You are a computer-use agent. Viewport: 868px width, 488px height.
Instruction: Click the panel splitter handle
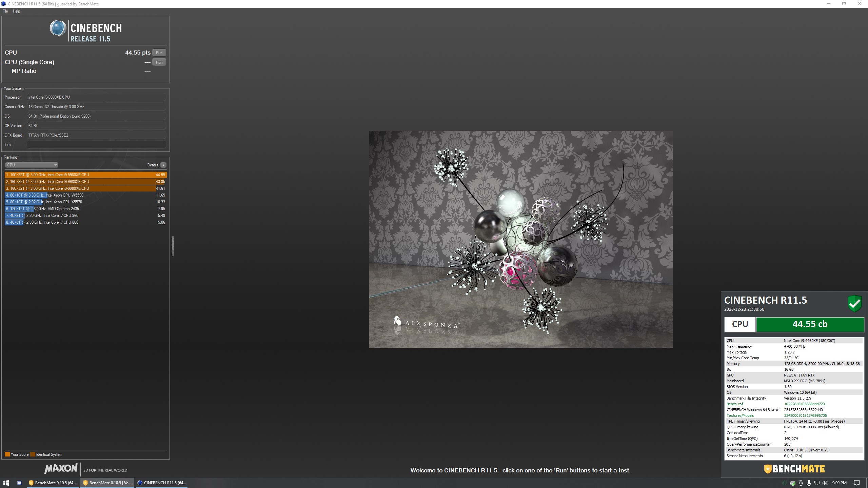tap(173, 246)
